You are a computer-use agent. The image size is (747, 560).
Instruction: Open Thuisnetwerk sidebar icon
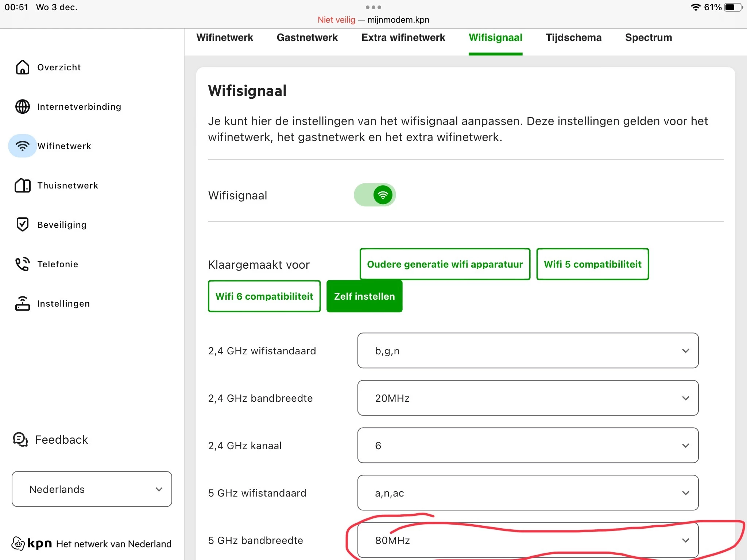click(22, 185)
